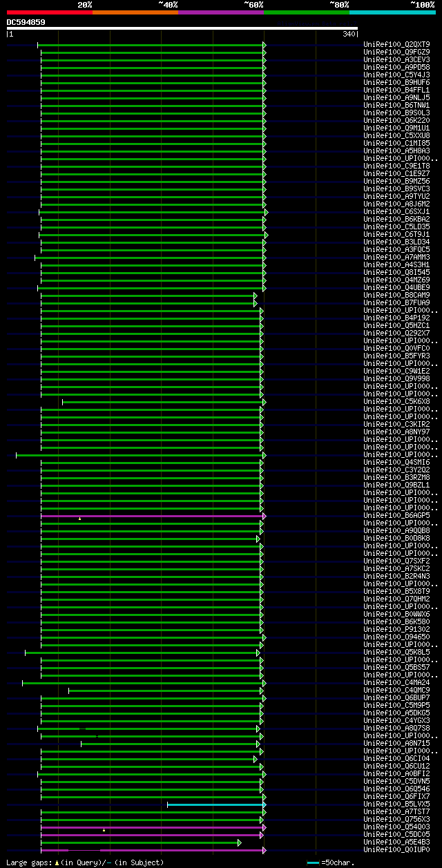The height and width of the screenshot is (868, 442).
Task: Choose the label UniRef100_B5FYR3
Action: tap(396, 356)
